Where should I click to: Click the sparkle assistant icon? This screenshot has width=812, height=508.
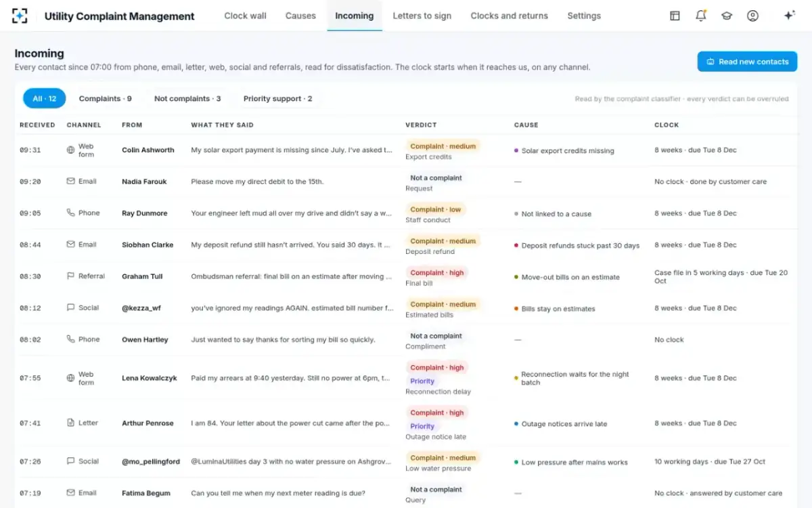(789, 16)
